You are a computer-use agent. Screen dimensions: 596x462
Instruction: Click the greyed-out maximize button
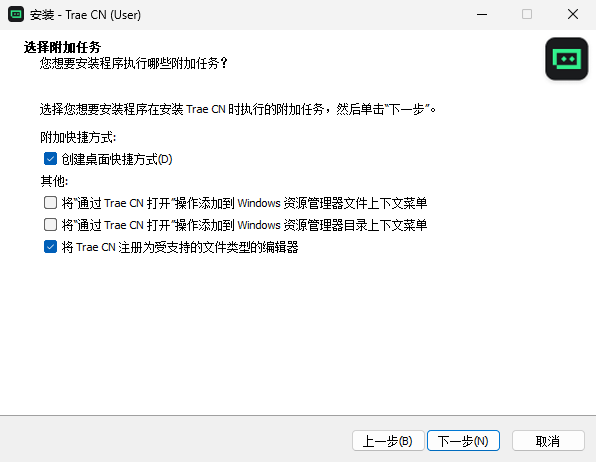point(527,14)
